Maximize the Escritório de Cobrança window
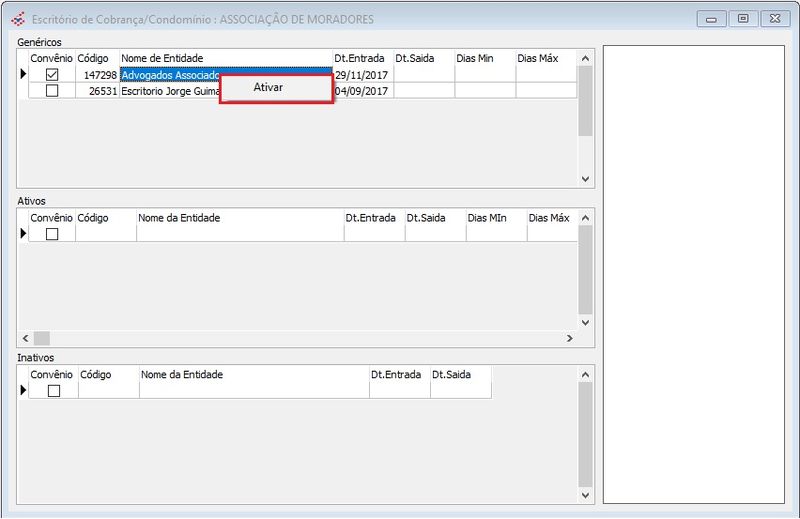 742,18
